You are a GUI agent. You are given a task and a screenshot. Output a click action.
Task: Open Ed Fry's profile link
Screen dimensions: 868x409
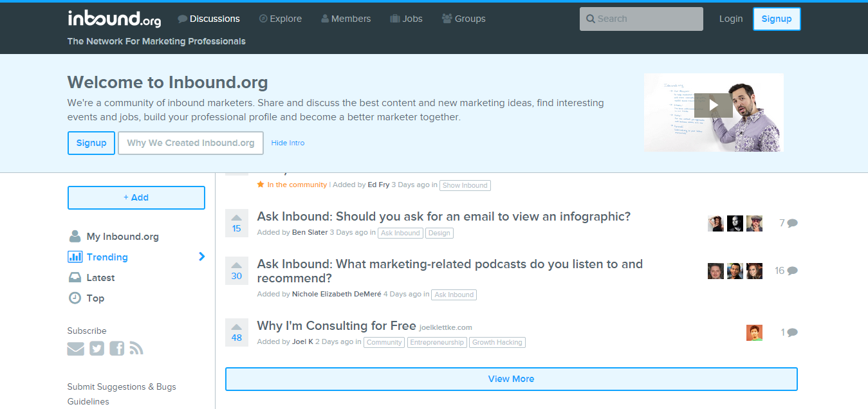(378, 185)
